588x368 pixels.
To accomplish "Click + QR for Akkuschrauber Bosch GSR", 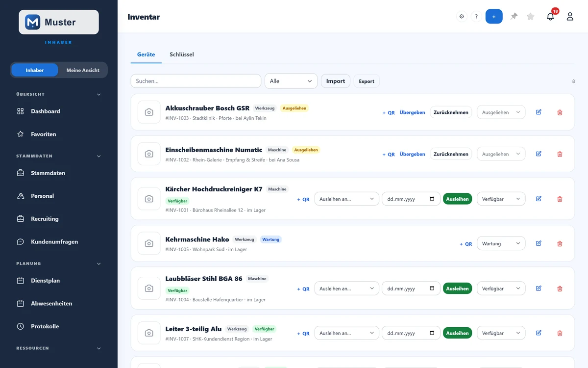I will (389, 112).
